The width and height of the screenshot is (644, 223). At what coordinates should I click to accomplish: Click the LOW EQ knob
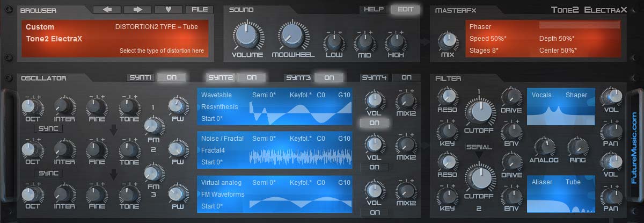point(334,41)
